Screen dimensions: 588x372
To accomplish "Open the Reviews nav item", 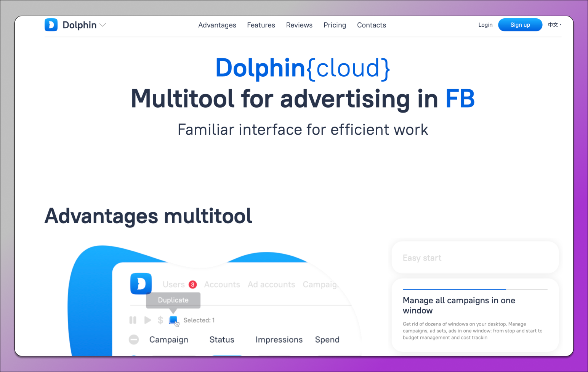I will (x=299, y=25).
